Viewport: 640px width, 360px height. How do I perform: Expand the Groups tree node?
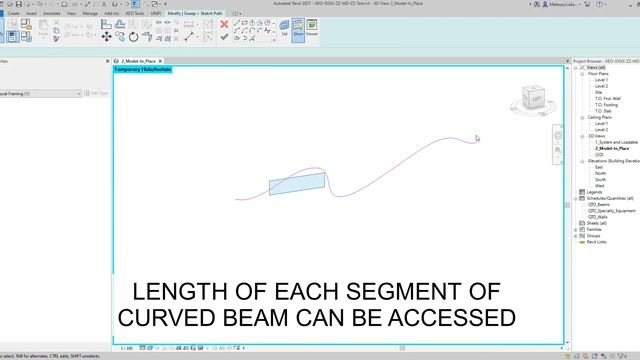576,236
